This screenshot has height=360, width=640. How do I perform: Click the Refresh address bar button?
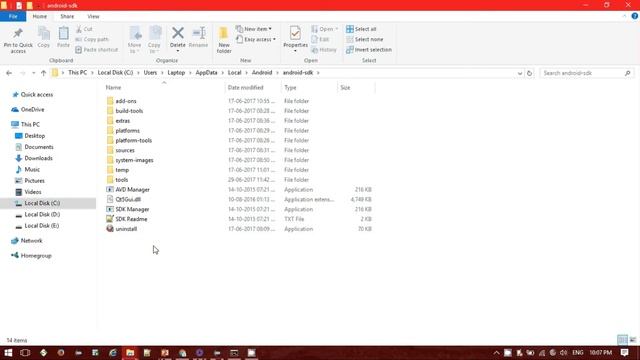point(529,73)
